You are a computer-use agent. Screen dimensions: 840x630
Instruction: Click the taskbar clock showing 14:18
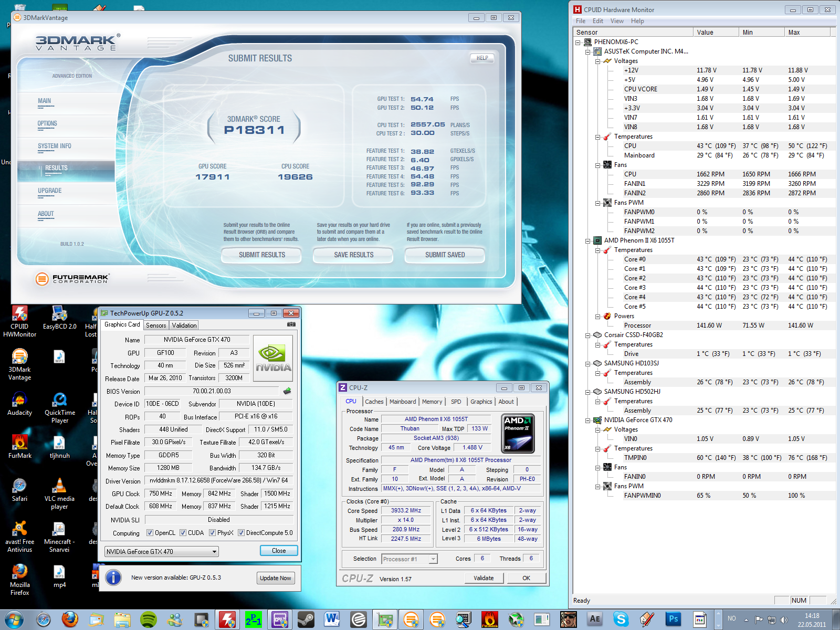812,620
